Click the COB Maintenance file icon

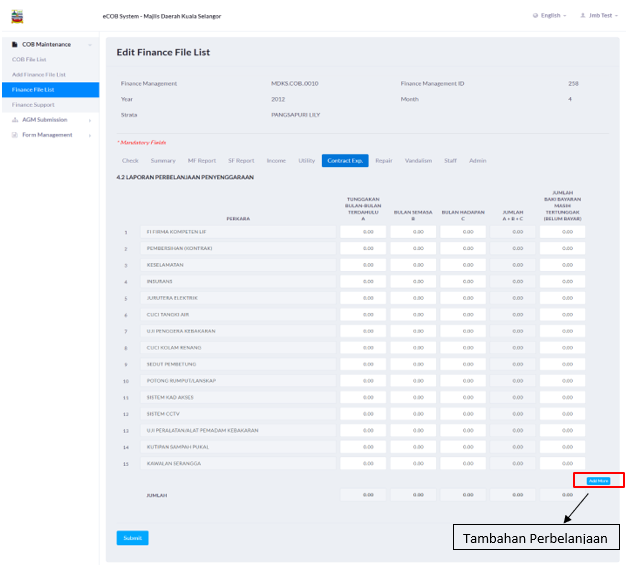pyautogui.click(x=14, y=45)
